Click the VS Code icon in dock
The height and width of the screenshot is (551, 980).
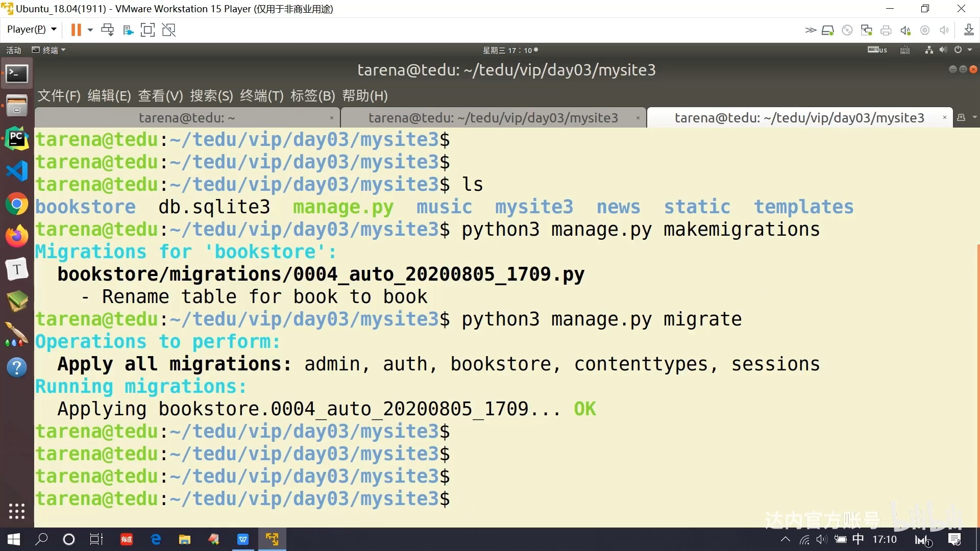[x=17, y=170]
